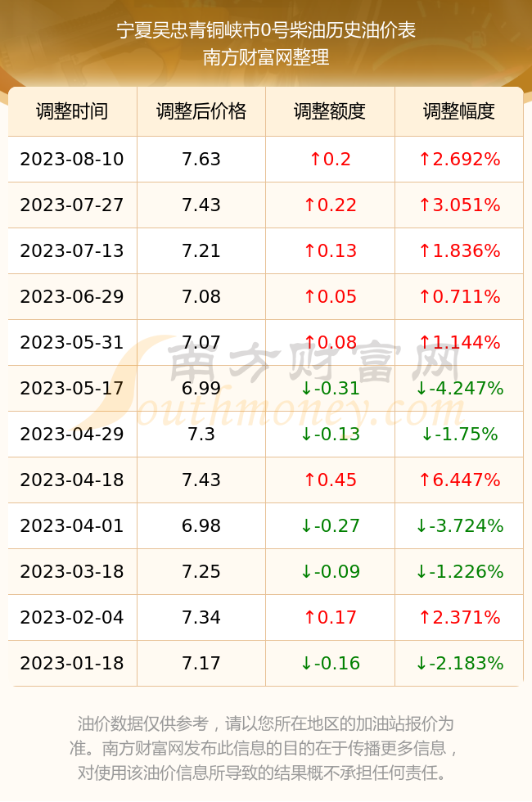532x802 pixels.
Task: Click the 南方财富网整理 subtitle text
Action: click(266, 56)
